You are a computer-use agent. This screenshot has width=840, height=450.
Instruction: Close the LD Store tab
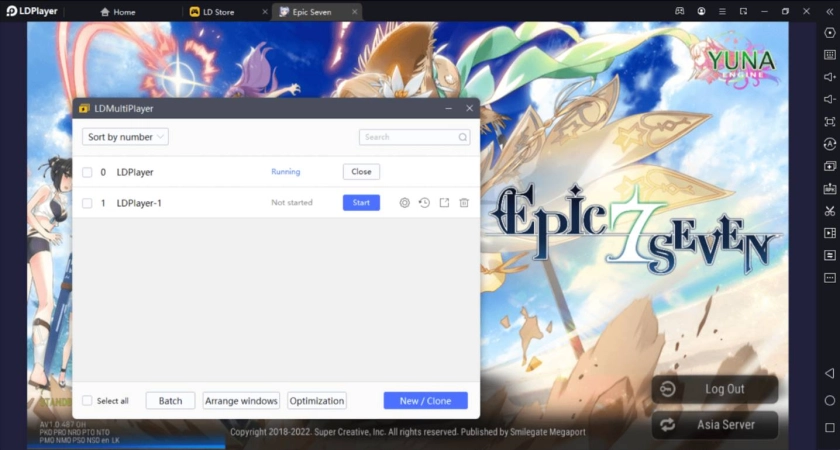coord(265,12)
